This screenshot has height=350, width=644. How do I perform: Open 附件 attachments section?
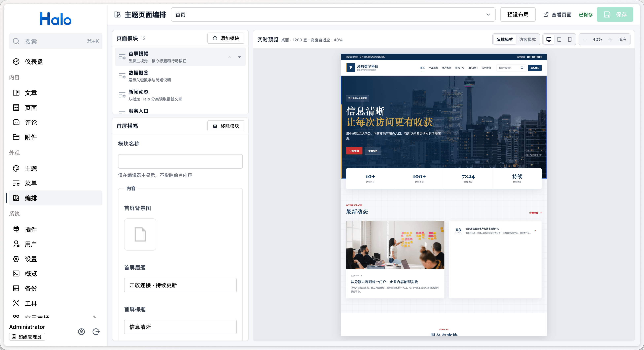56,137
